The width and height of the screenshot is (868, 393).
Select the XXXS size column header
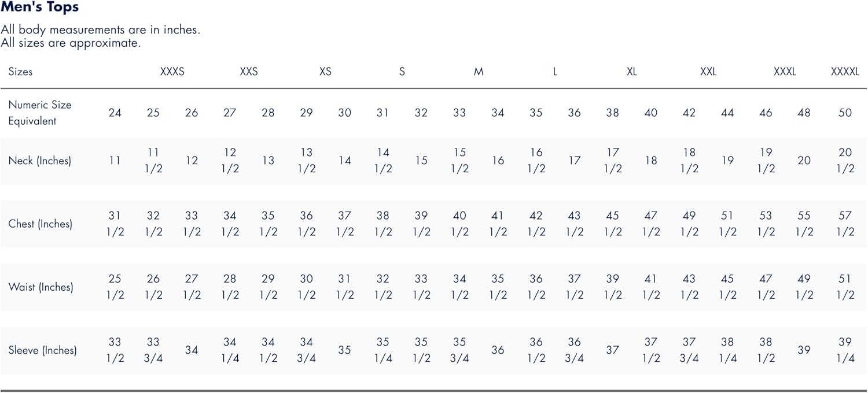[x=172, y=72]
